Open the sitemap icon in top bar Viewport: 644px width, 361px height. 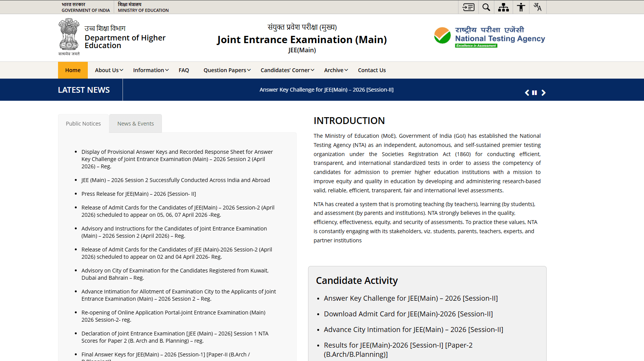coord(504,7)
